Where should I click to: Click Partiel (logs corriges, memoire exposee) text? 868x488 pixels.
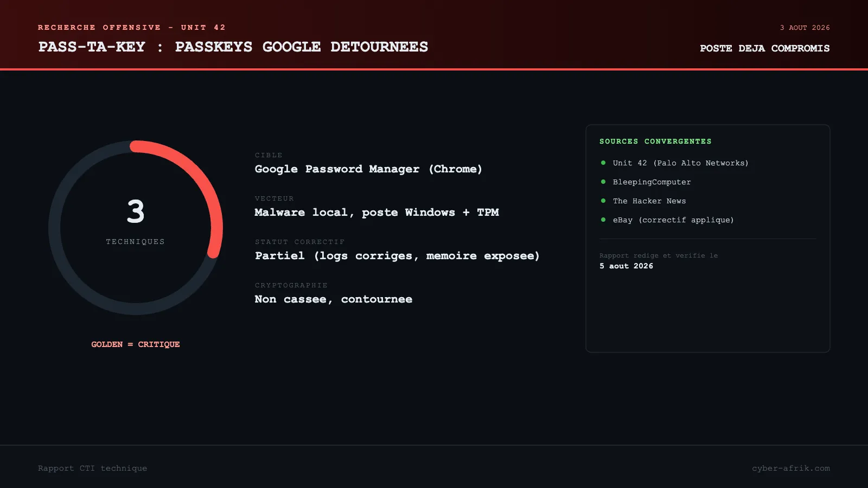[397, 256]
